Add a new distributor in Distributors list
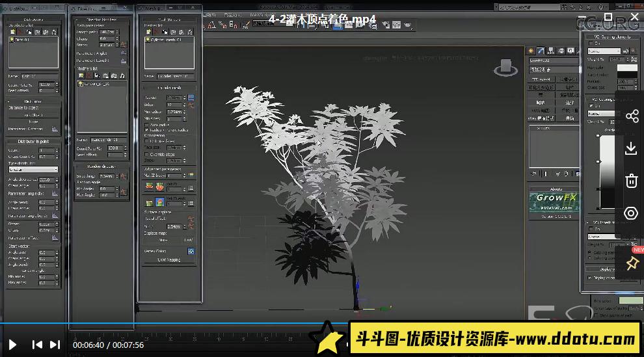 click(13, 32)
